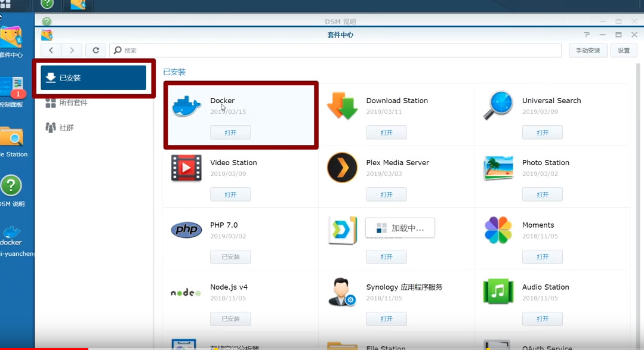Click the Universal Search magnifier icon
644x350 pixels.
[x=498, y=106]
